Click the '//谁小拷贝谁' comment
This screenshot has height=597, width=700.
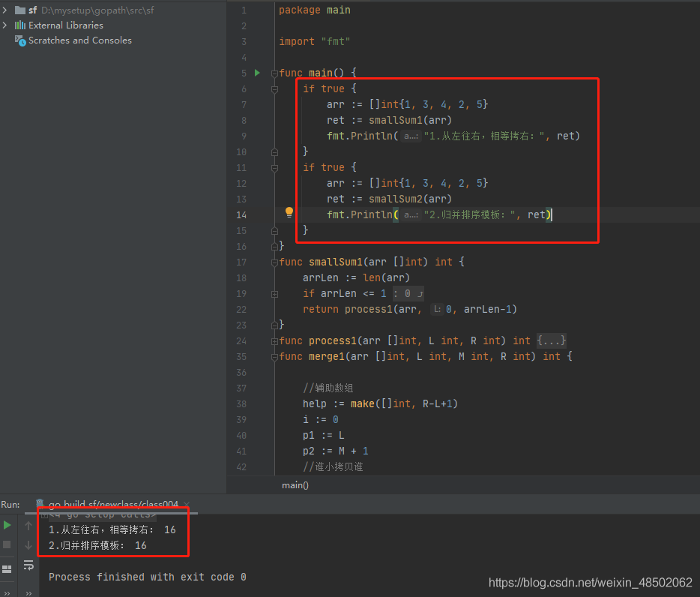point(333,467)
